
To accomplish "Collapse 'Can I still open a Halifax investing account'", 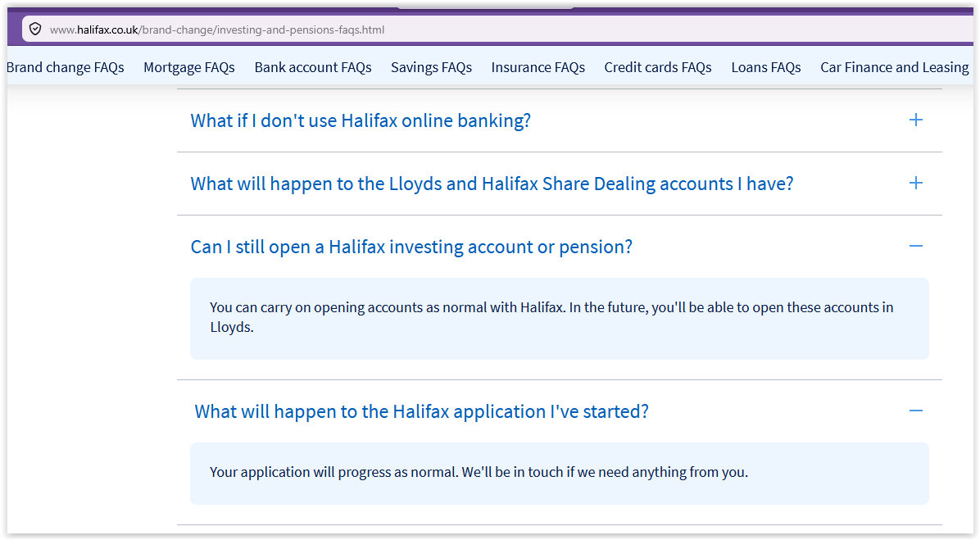I will click(x=411, y=247).
